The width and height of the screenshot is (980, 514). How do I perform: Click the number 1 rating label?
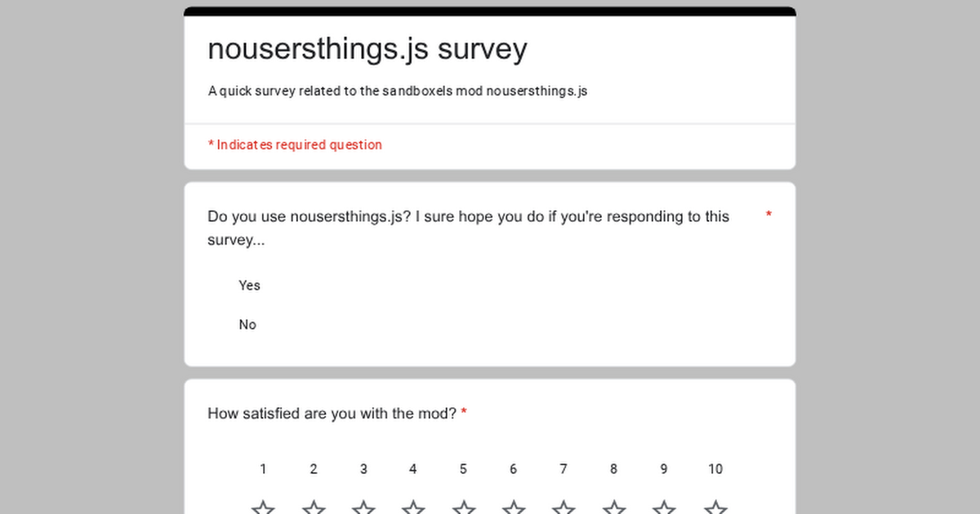coord(263,469)
